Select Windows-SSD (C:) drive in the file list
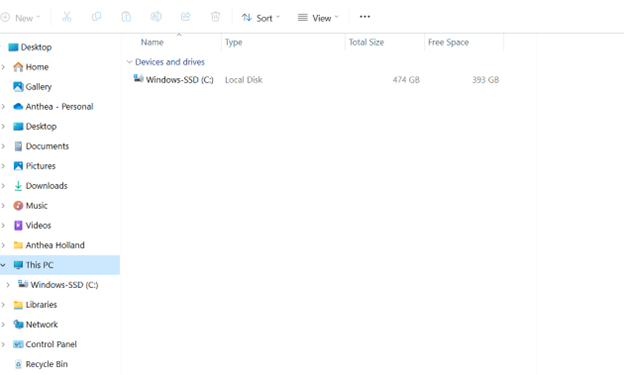Screen dimensions: 624x375 pos(180,80)
